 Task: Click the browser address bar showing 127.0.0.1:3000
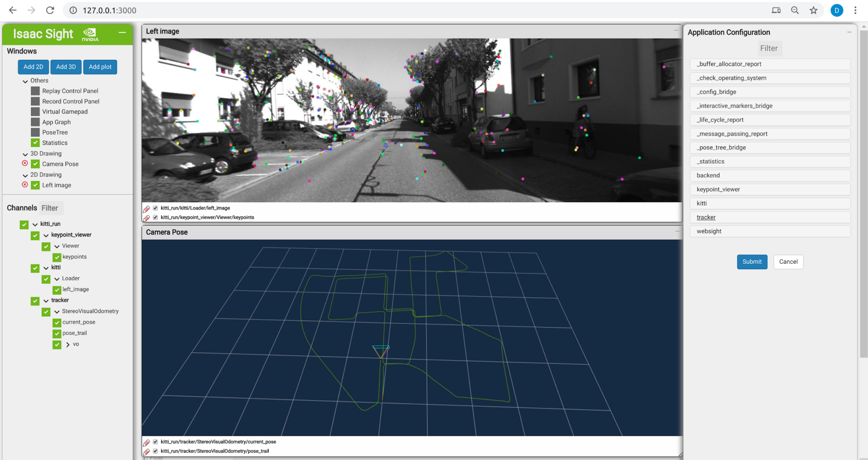(x=109, y=10)
